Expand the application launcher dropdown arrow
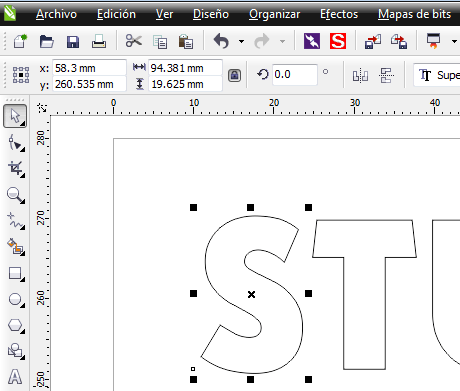 454,42
